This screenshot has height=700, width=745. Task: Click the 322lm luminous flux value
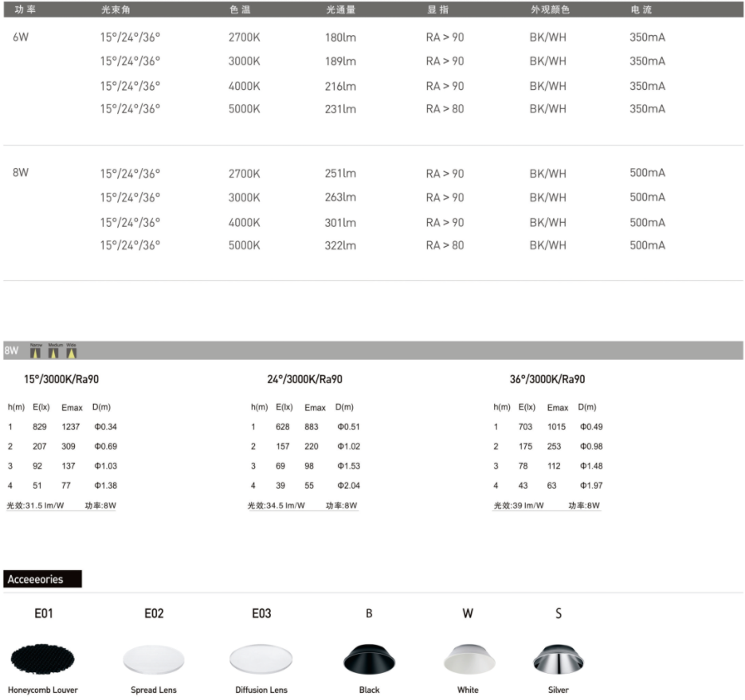340,246
